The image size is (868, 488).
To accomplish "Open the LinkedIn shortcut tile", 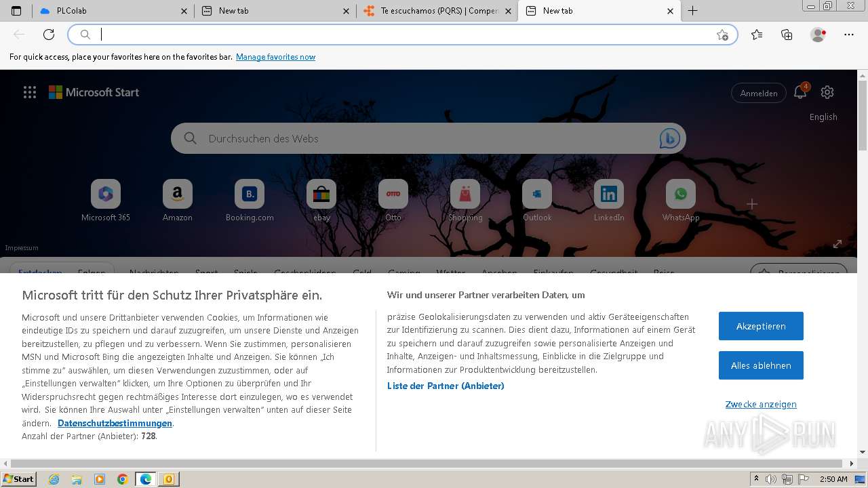I will tap(609, 201).
